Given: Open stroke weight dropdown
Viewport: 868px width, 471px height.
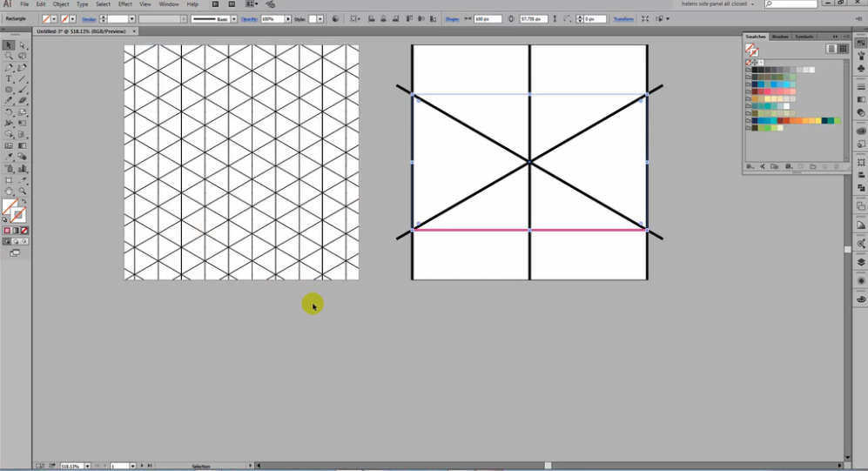Looking at the screenshot, I should (x=131, y=19).
